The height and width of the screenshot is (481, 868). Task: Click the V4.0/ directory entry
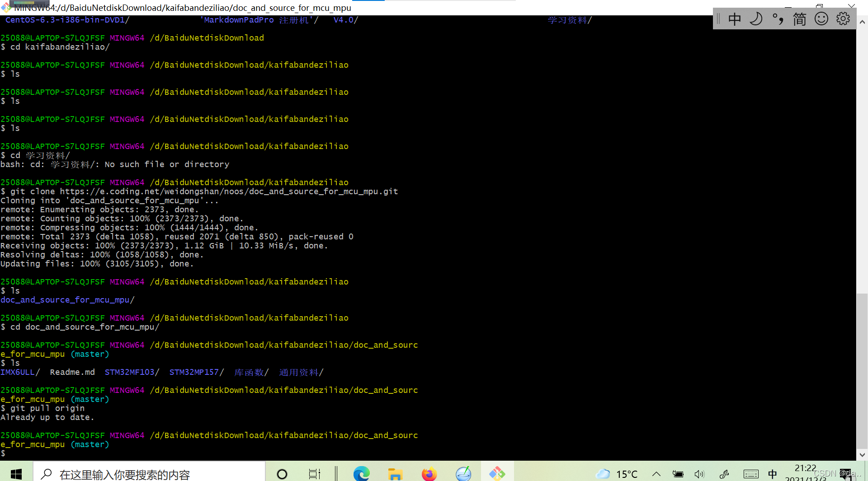pos(346,20)
